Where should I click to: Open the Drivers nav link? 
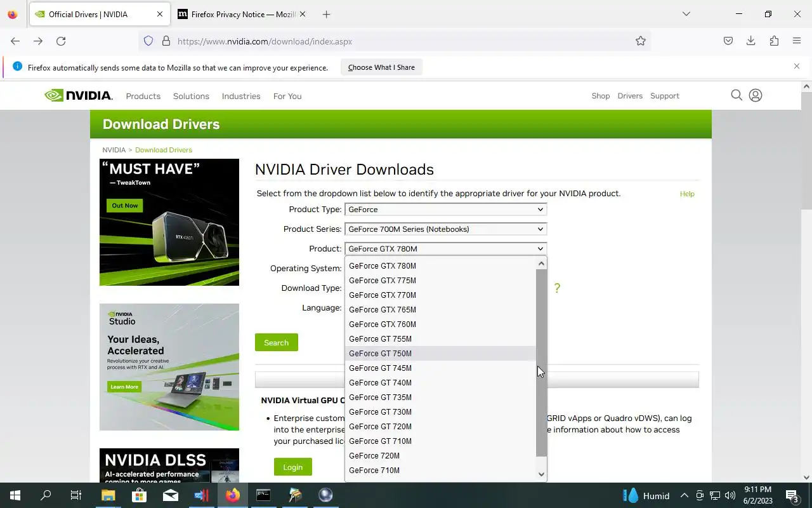(x=630, y=96)
